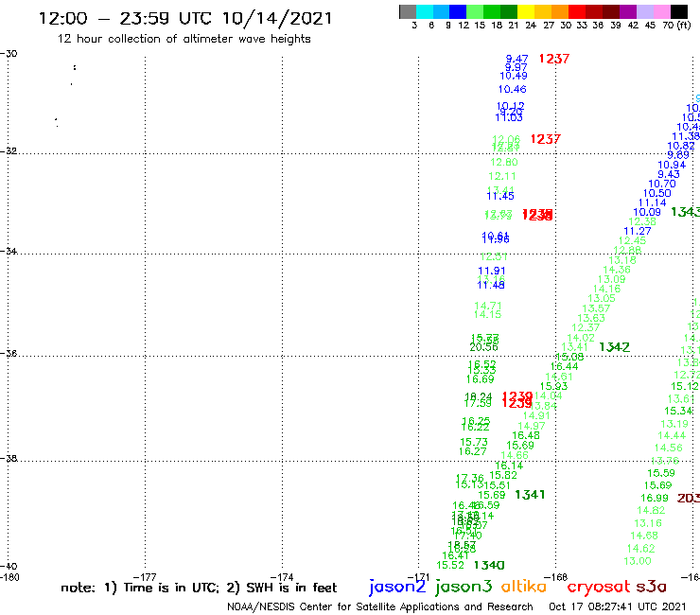This screenshot has height=615, width=700.
Task: Click the orange 'altika' satellite label
Action: tap(524, 586)
